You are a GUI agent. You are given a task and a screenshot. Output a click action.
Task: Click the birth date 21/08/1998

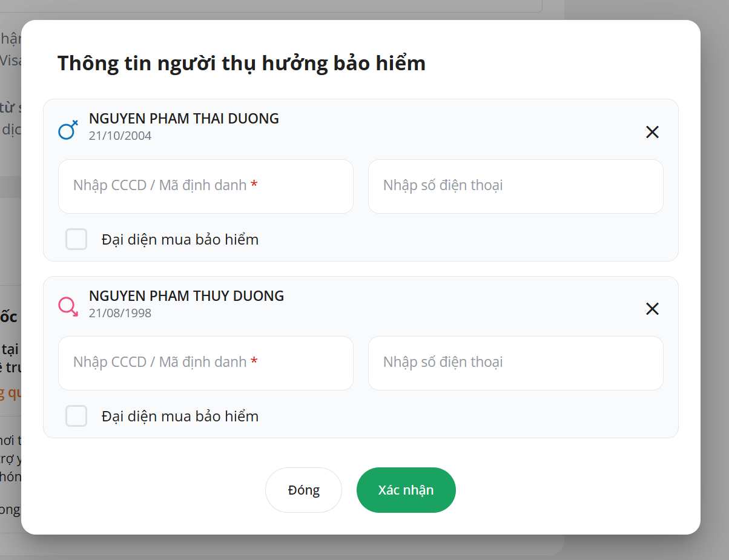pyautogui.click(x=120, y=313)
